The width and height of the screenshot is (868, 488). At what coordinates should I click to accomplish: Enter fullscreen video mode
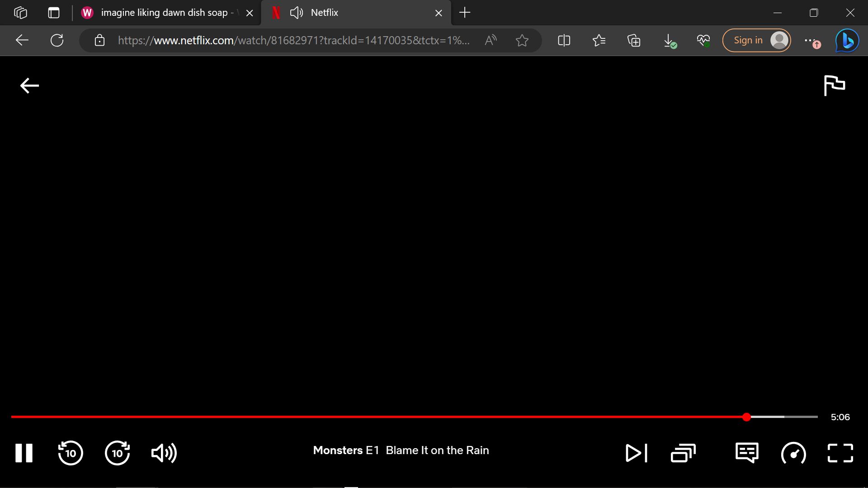(840, 453)
